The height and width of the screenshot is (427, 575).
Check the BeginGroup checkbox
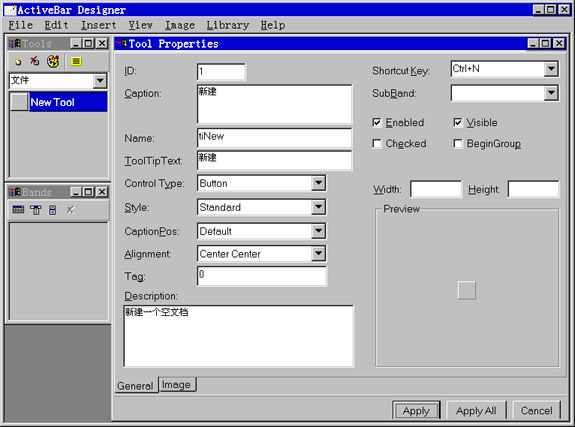(458, 143)
